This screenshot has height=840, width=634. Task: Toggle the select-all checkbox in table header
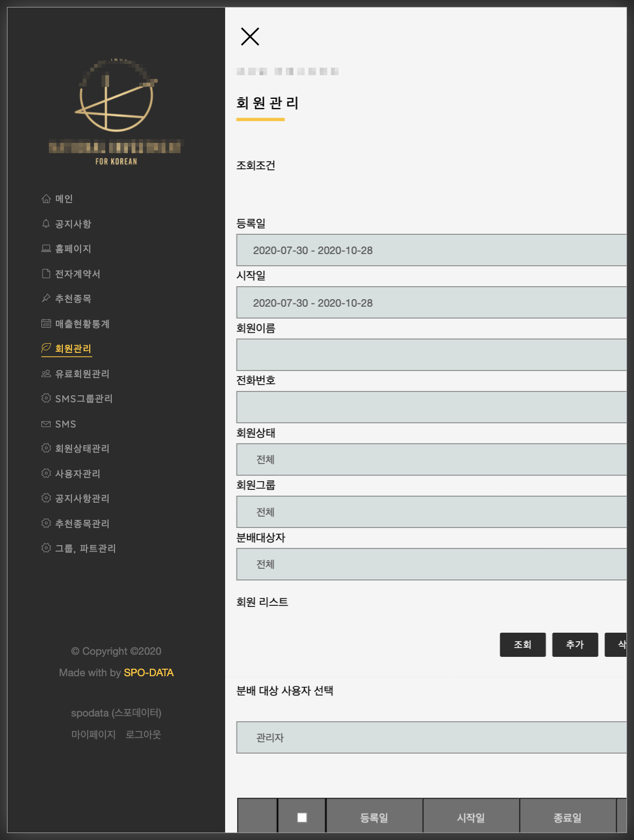302,817
